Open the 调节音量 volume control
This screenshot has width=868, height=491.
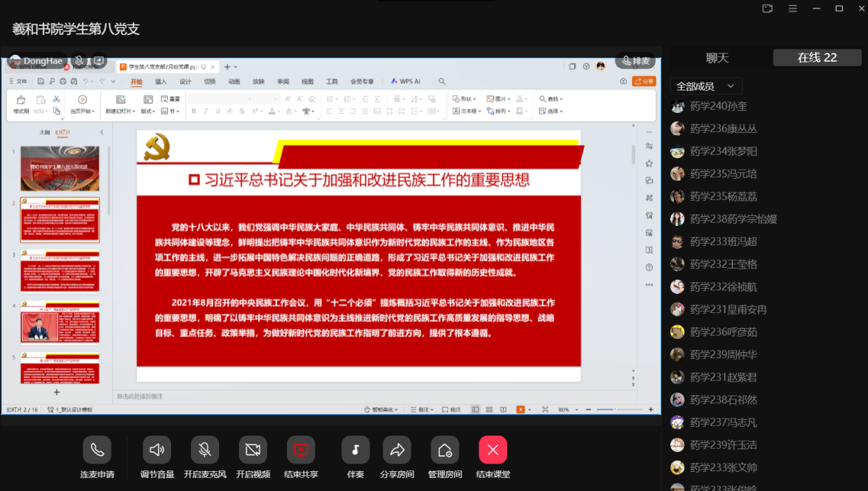click(157, 450)
